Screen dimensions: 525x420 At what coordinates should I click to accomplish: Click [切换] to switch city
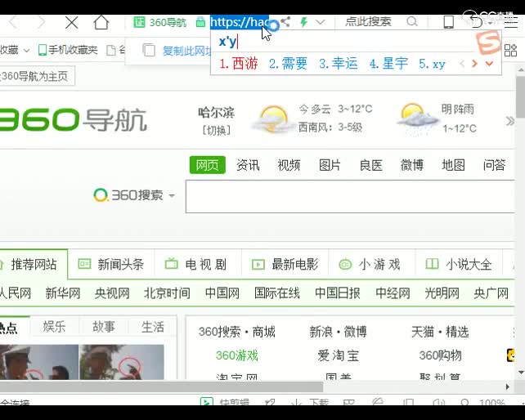coord(216,130)
